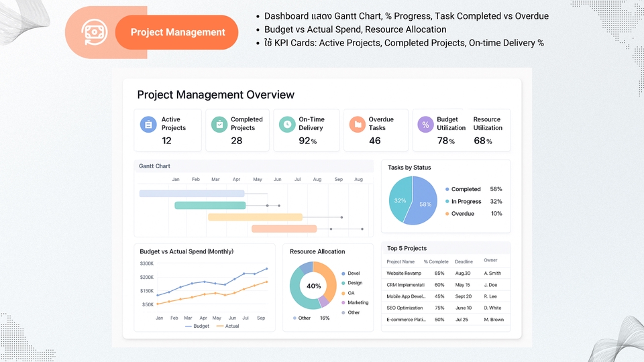The image size is (644, 362).
Task: Click the teal Gantt chart task bar
Action: (209, 205)
